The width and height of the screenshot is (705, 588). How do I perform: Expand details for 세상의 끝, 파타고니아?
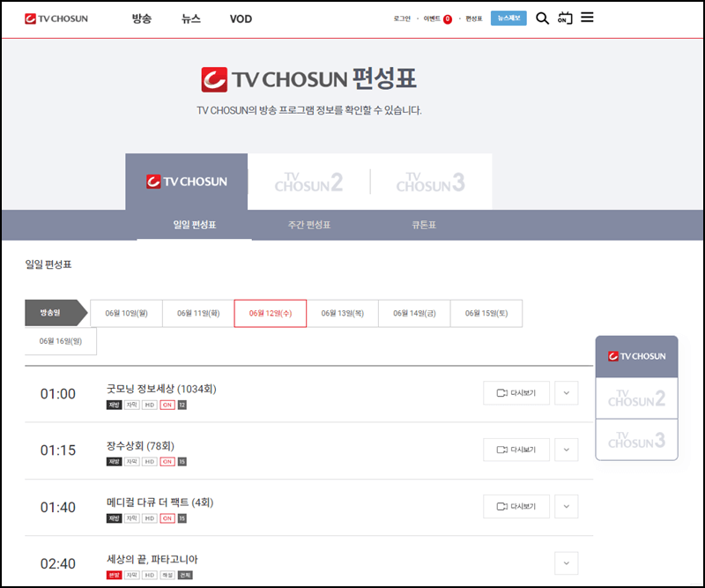tap(567, 562)
